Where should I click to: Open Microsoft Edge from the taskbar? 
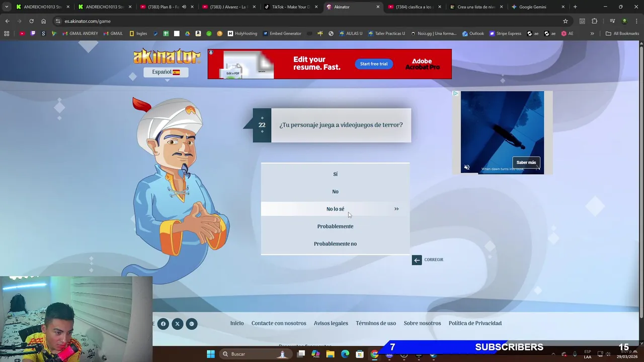(x=345, y=354)
